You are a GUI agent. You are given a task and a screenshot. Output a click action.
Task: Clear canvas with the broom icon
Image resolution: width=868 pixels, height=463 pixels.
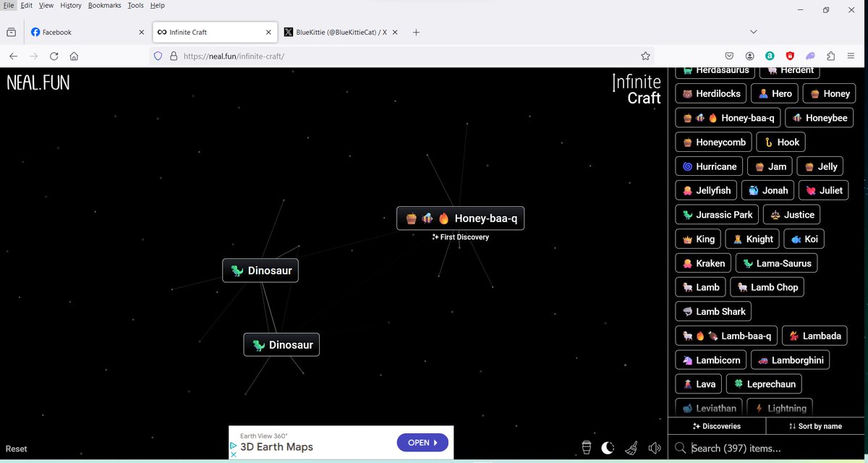click(631, 448)
